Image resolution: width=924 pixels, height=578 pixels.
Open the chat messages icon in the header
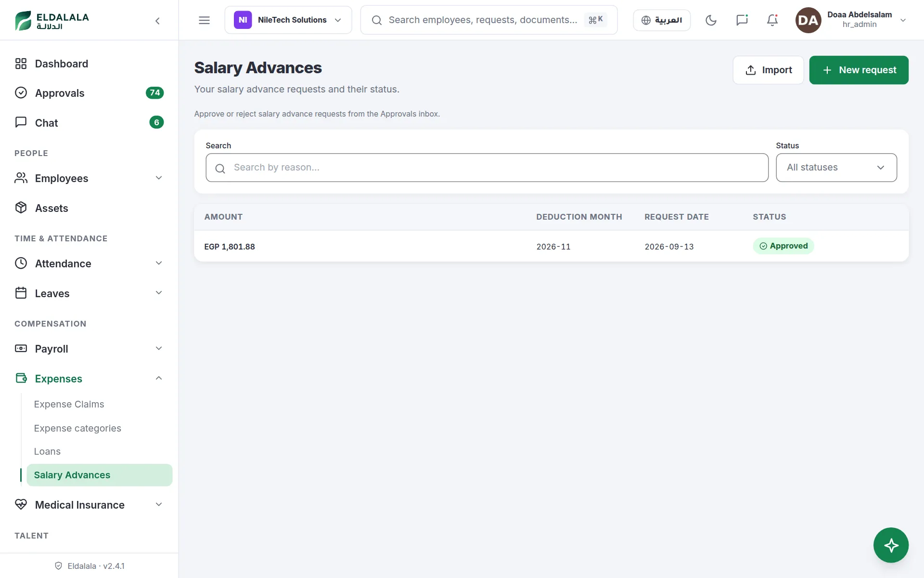[742, 20]
